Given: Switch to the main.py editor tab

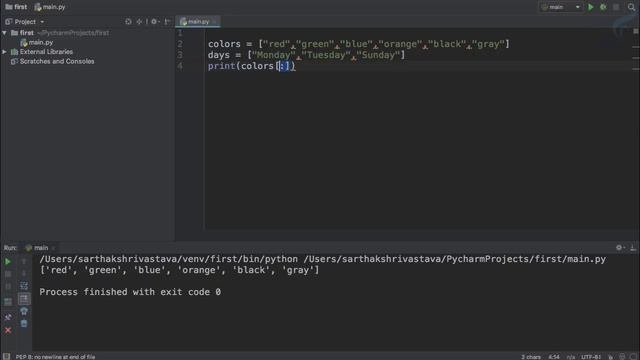Looking at the screenshot, I should tap(198, 22).
